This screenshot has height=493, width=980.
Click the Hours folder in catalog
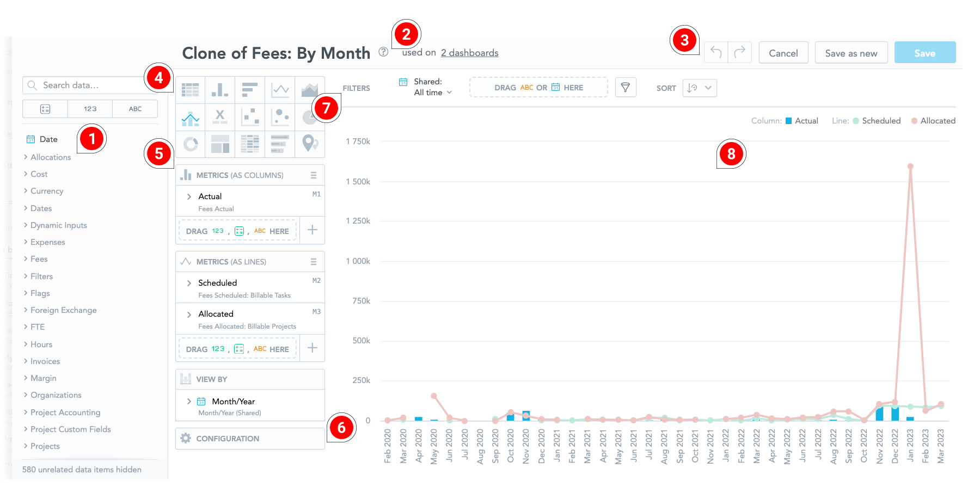click(41, 344)
